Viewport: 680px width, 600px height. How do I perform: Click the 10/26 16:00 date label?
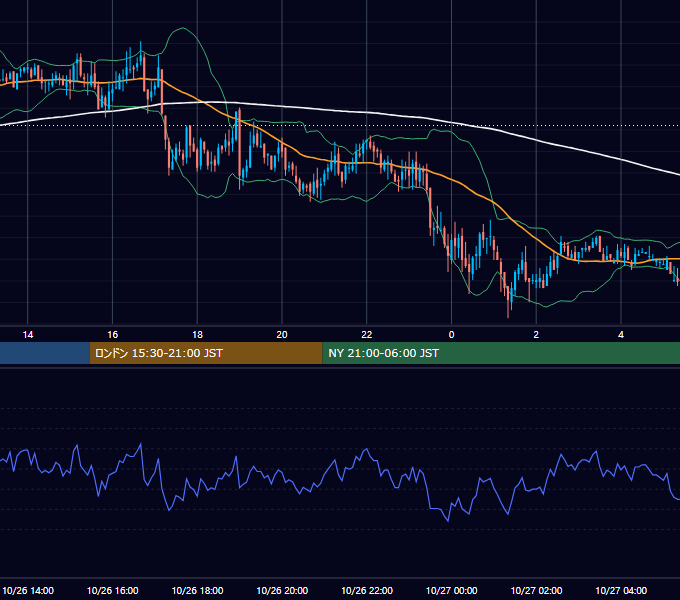113,590
